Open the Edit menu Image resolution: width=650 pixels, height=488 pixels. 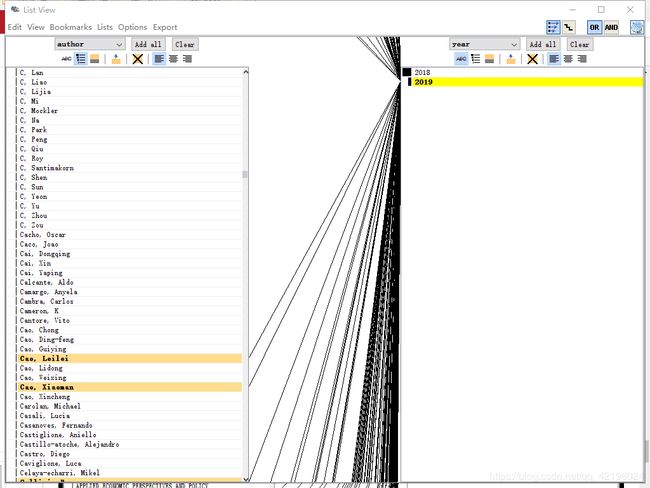(x=15, y=27)
